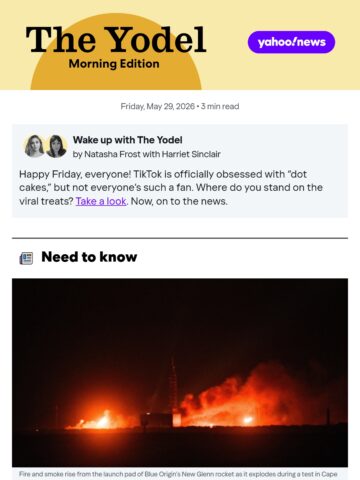Image resolution: width=360 pixels, height=480 pixels.
Task: Click the 'Need to know' heading
Action: click(89, 257)
